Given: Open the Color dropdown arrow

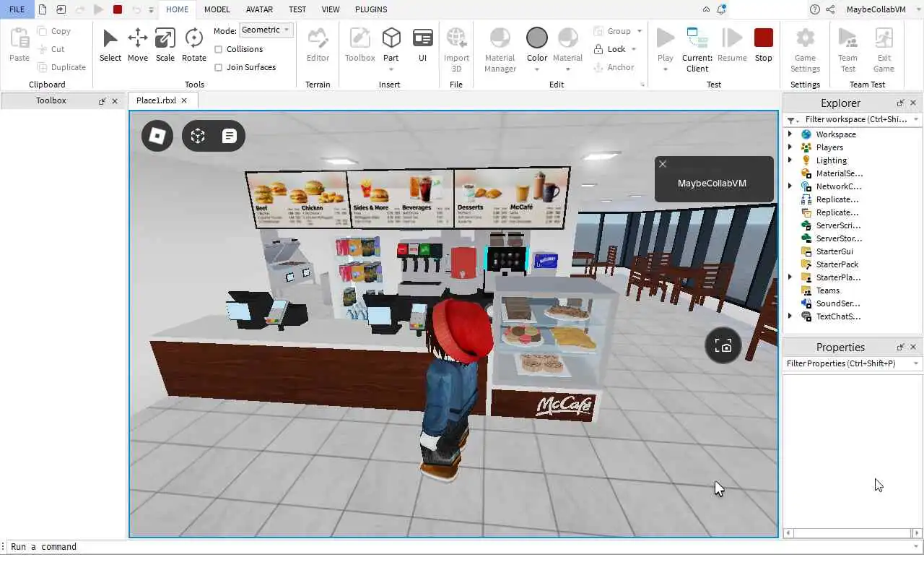Looking at the screenshot, I should 537,69.
